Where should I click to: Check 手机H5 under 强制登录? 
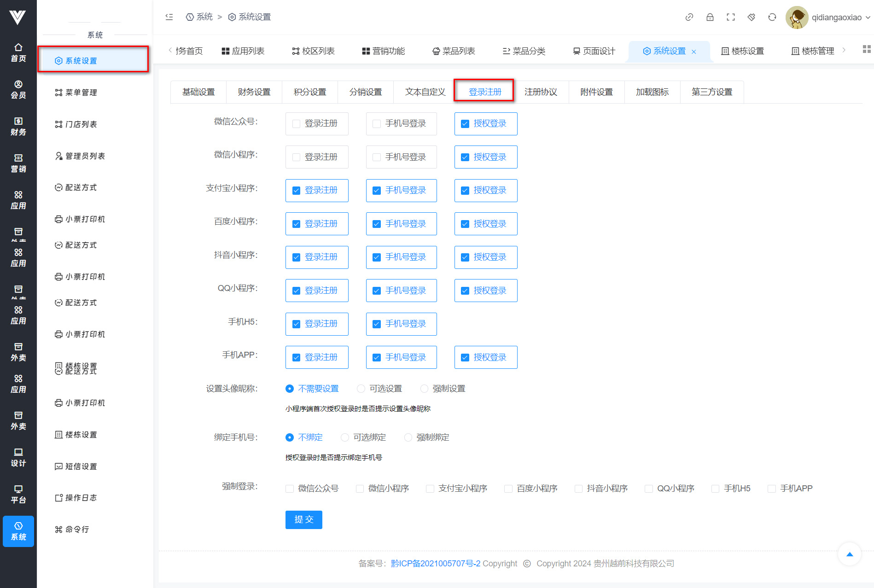[715, 489]
